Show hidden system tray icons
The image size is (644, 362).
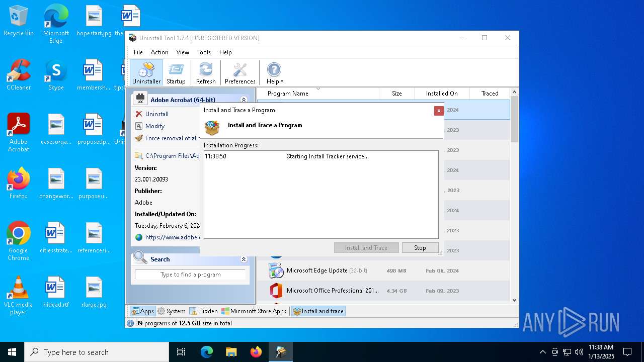(x=542, y=352)
